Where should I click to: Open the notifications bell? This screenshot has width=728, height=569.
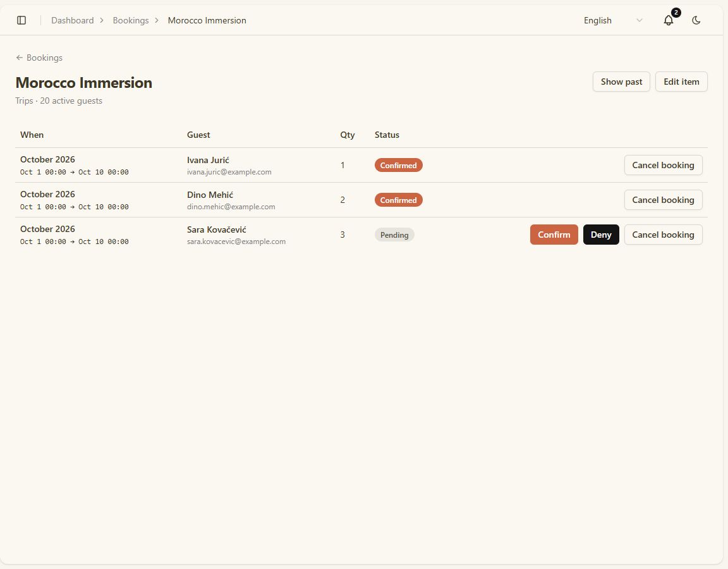pyautogui.click(x=669, y=20)
